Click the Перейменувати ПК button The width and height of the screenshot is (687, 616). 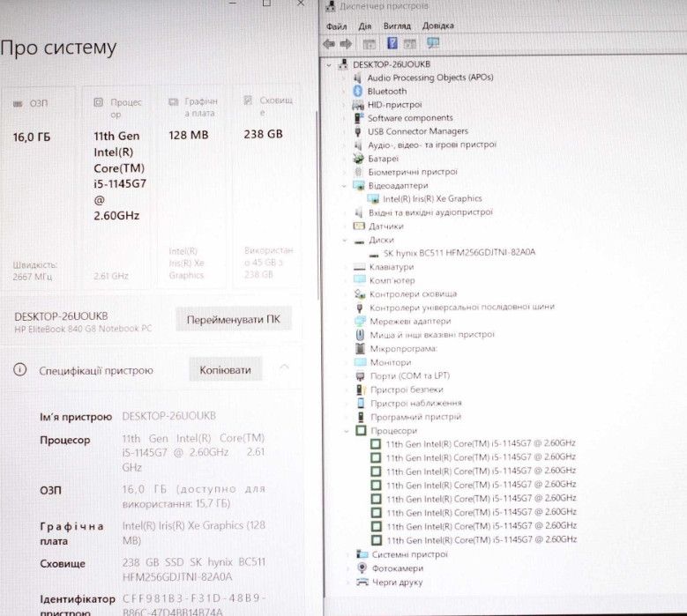[x=234, y=319]
